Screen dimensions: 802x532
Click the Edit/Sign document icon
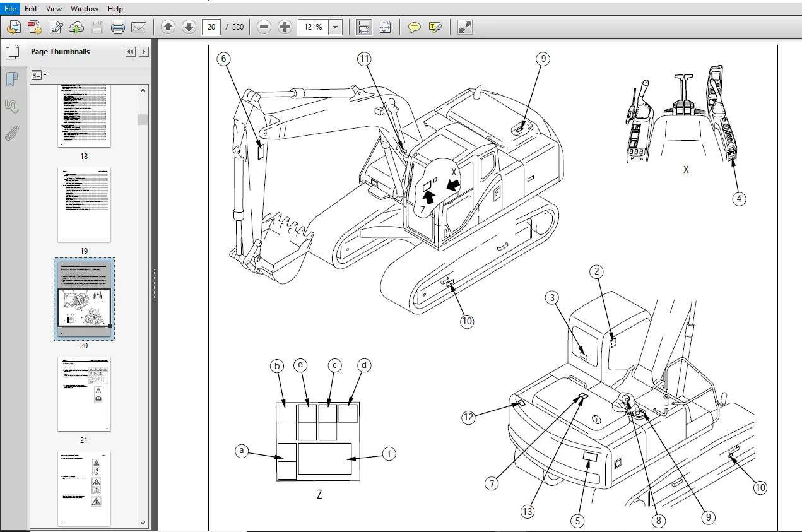(56, 27)
